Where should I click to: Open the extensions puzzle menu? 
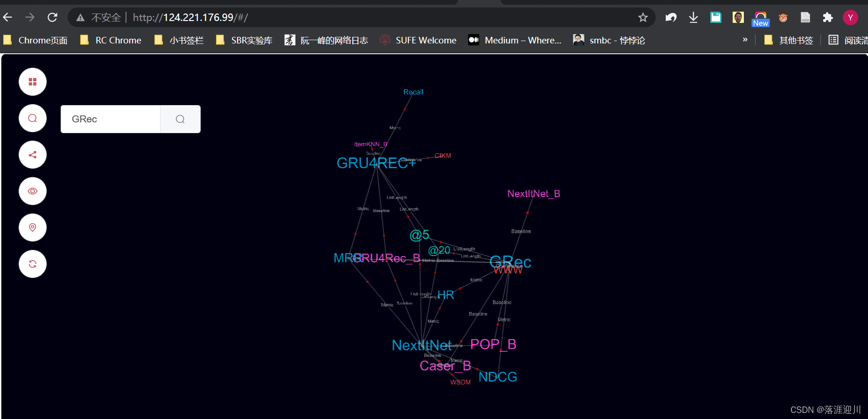[828, 18]
